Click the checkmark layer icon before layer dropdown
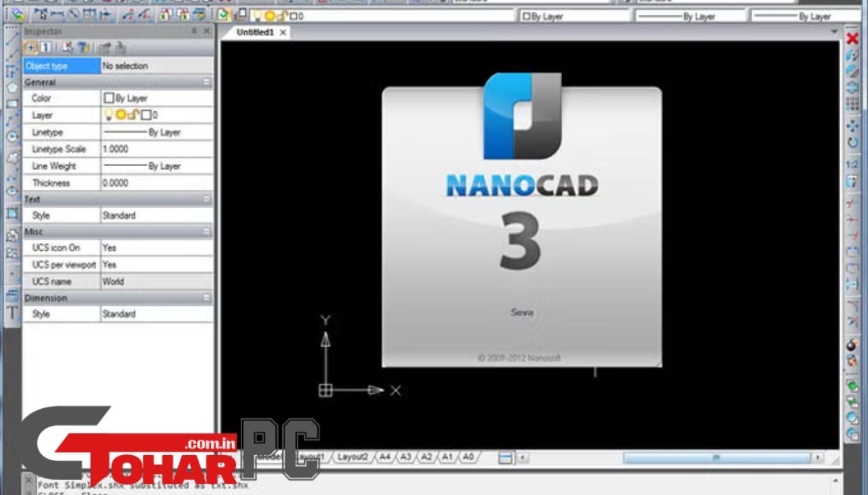868x495 pixels. pyautogui.click(x=224, y=14)
